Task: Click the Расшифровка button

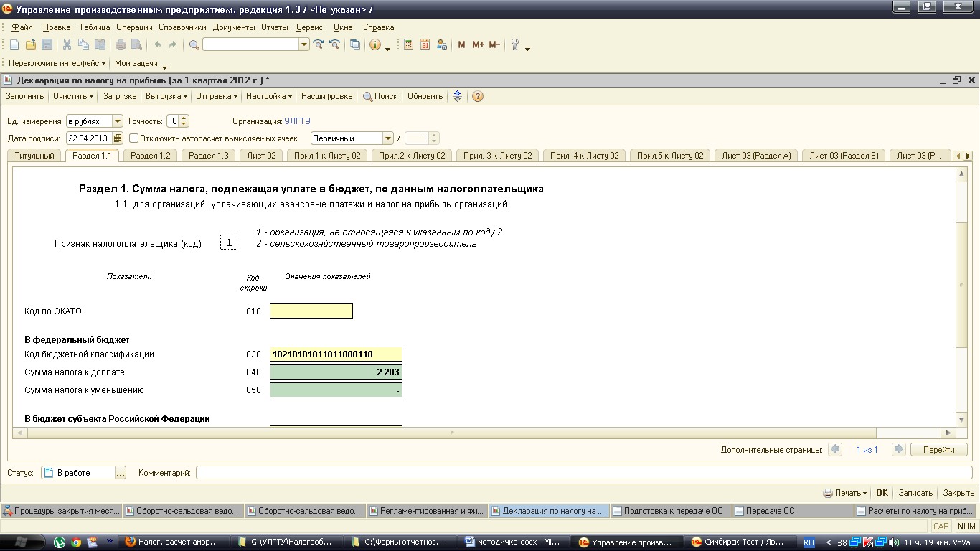Action: [x=327, y=96]
